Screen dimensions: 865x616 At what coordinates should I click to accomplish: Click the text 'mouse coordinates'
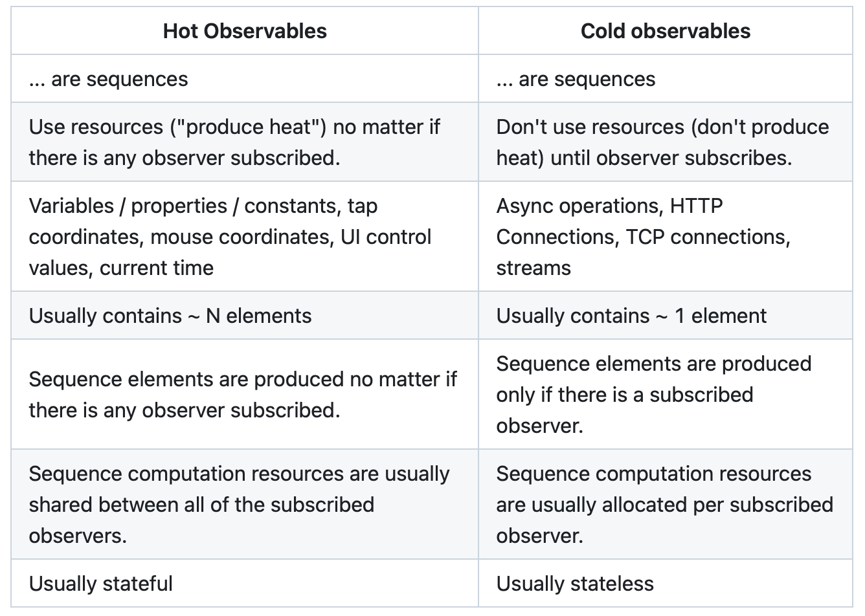[x=243, y=237]
